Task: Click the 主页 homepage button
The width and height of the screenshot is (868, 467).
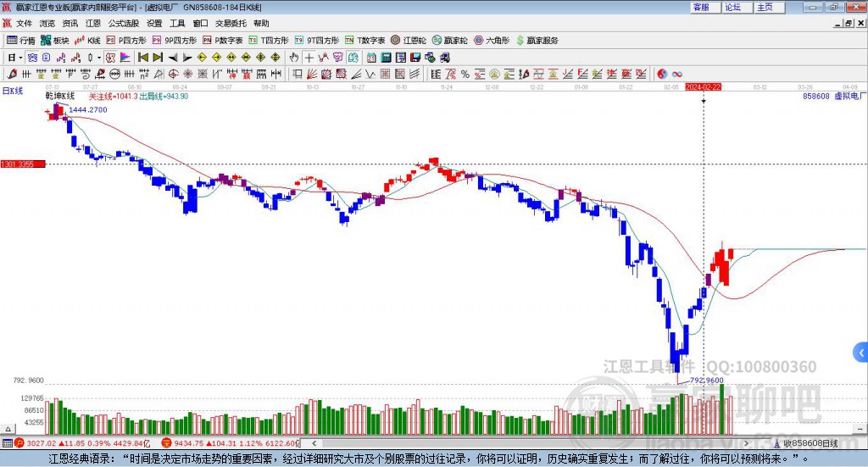Action: (x=770, y=7)
